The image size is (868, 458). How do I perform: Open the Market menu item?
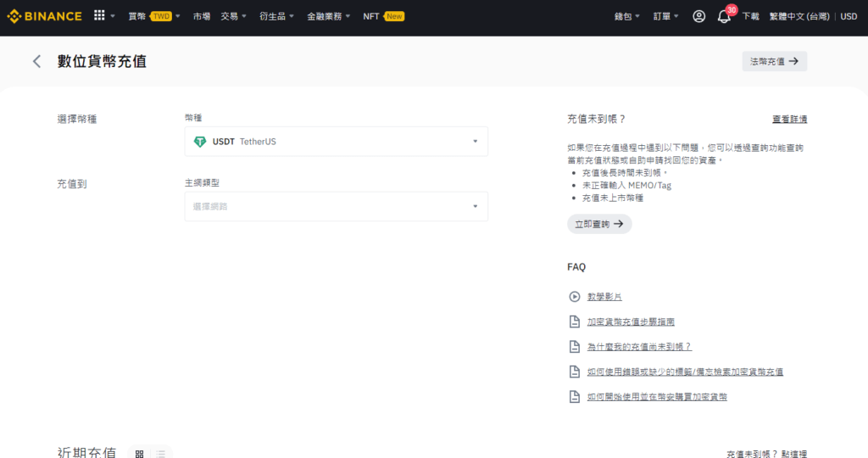click(x=202, y=16)
